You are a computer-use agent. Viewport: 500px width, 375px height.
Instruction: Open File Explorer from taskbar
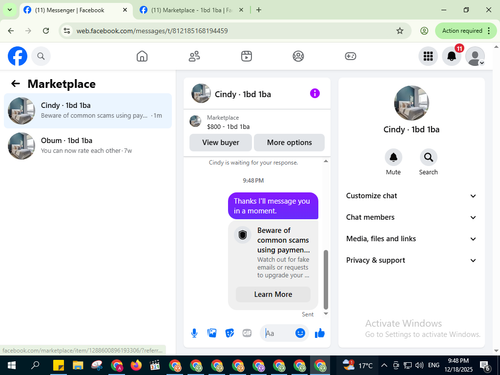(78, 365)
